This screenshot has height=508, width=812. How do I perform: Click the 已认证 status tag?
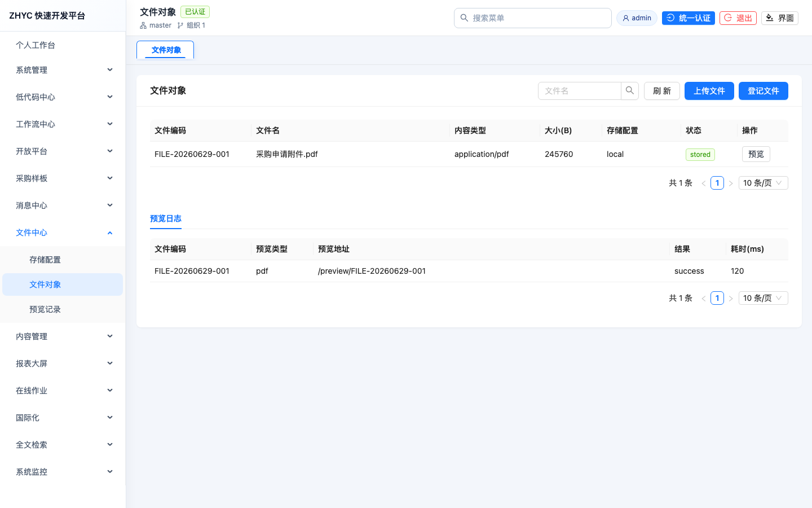(195, 12)
